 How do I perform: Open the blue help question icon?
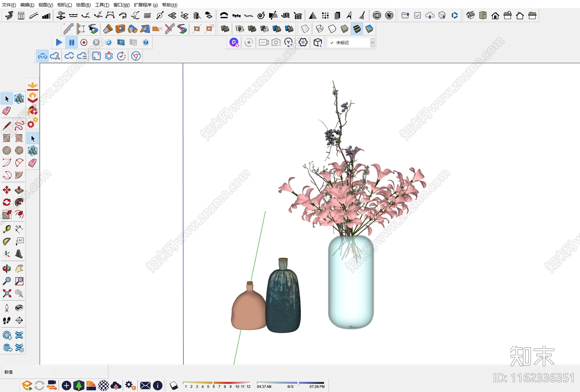coord(146,42)
